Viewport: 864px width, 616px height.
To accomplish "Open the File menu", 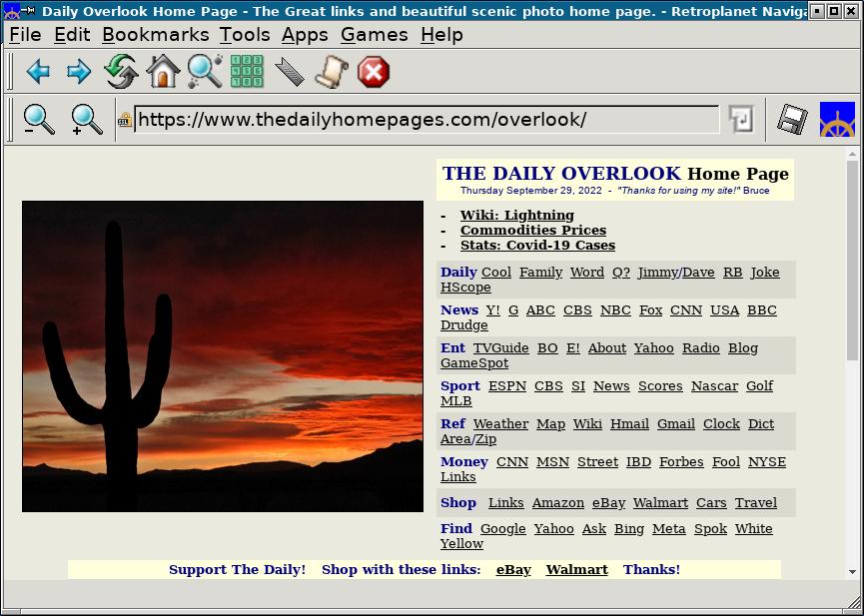I will click(25, 35).
